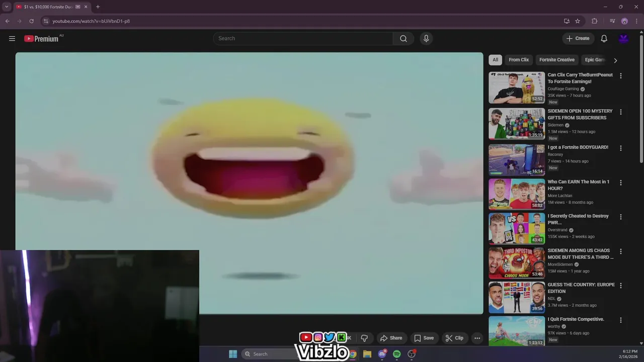
Task: Open the notifications bell
Action: click(604, 39)
